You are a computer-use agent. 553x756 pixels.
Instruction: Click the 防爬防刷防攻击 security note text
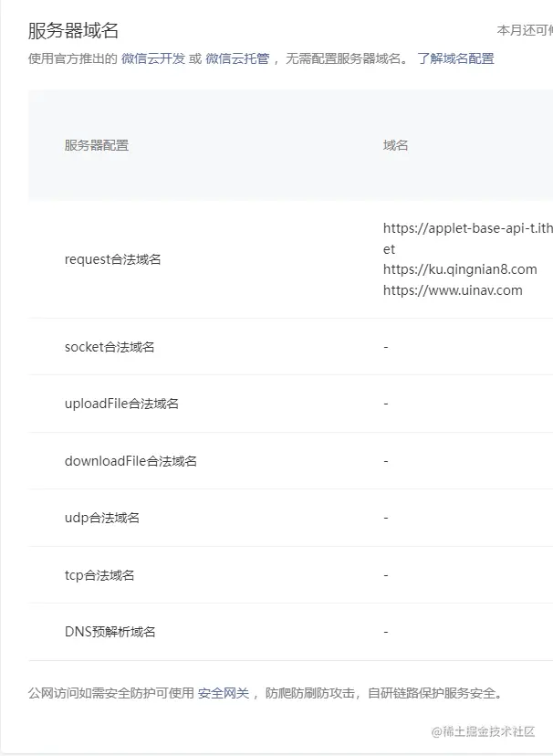[309, 693]
